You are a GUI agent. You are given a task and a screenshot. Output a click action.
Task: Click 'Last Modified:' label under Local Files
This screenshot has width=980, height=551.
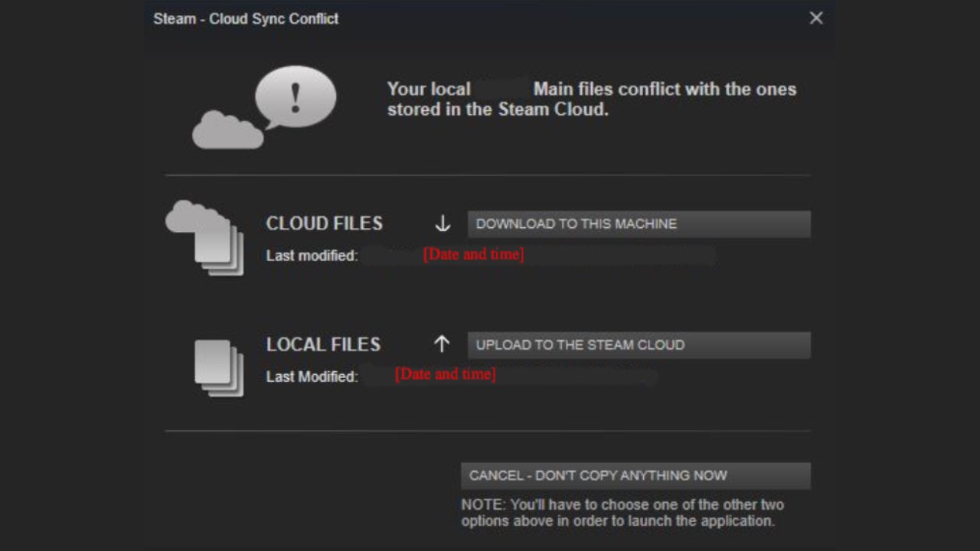[312, 377]
